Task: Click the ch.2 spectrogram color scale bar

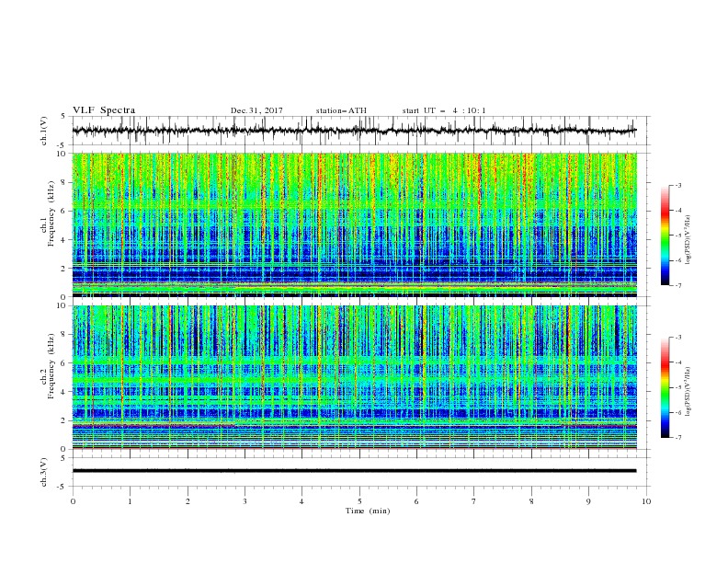Action: click(x=665, y=387)
